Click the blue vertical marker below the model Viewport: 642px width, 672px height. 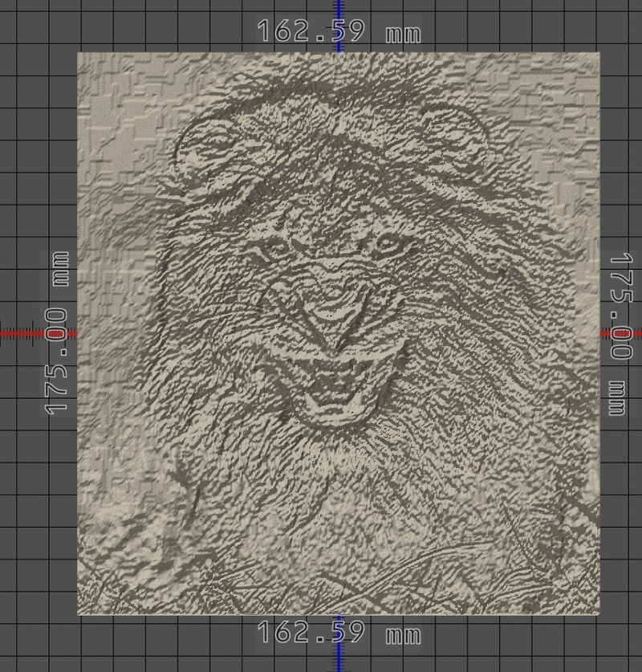(x=338, y=660)
